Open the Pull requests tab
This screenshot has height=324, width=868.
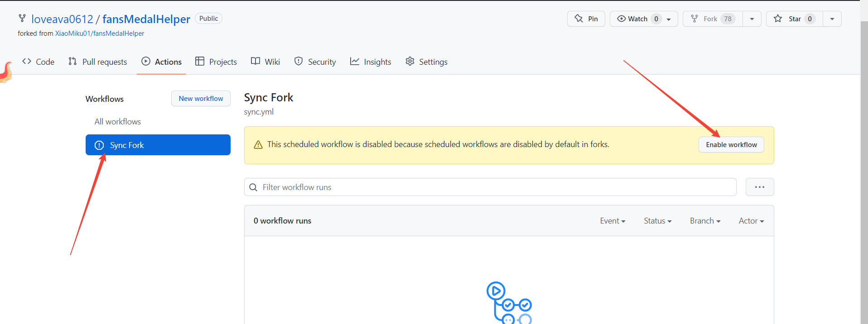pos(98,62)
